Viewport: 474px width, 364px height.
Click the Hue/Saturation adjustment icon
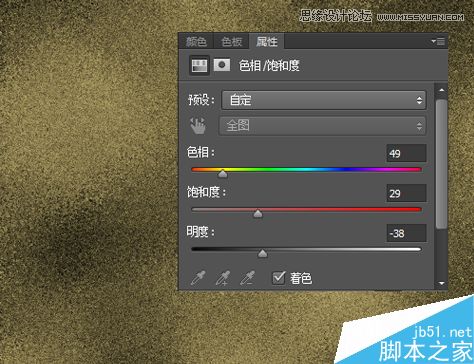click(199, 65)
